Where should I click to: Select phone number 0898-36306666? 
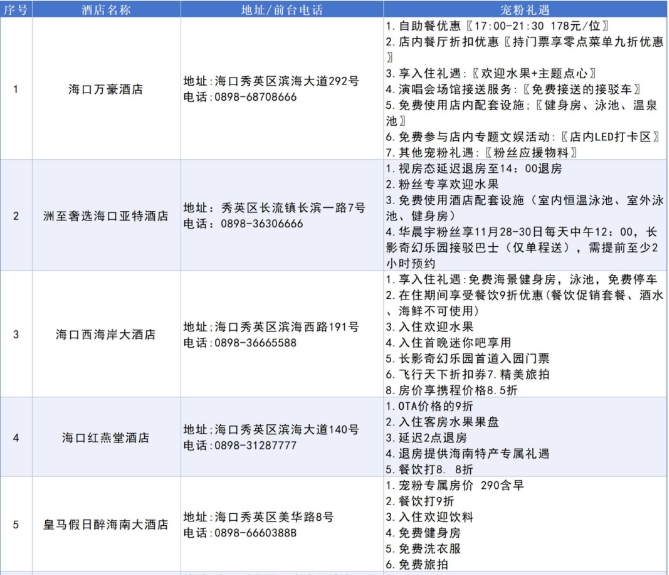257,224
